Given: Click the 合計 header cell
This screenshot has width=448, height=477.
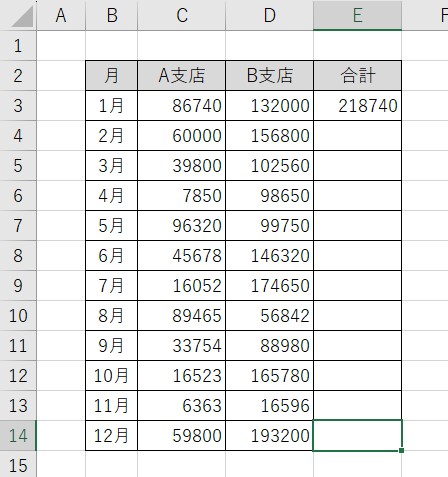Looking at the screenshot, I should (x=357, y=76).
